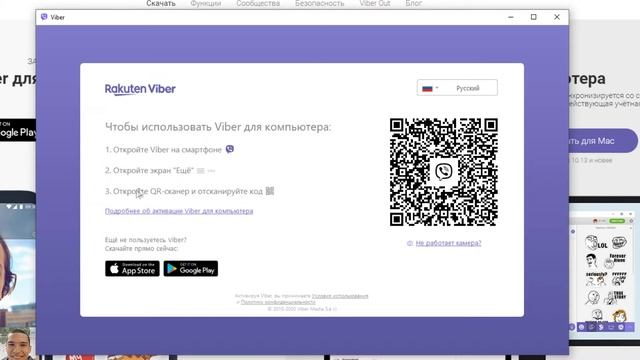Image resolution: width=640 pixels, height=360 pixels.
Task: Click the '1. Откройте Viber на смартфоне' text
Action: point(163,150)
